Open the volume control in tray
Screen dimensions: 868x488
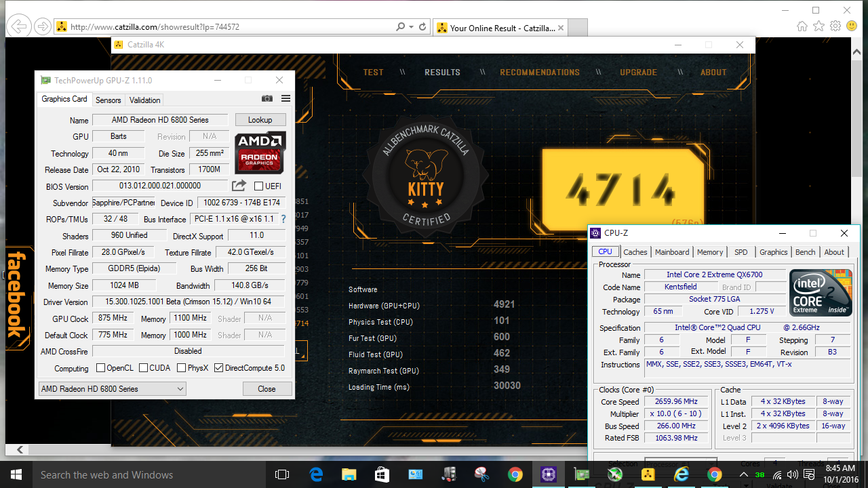click(792, 474)
